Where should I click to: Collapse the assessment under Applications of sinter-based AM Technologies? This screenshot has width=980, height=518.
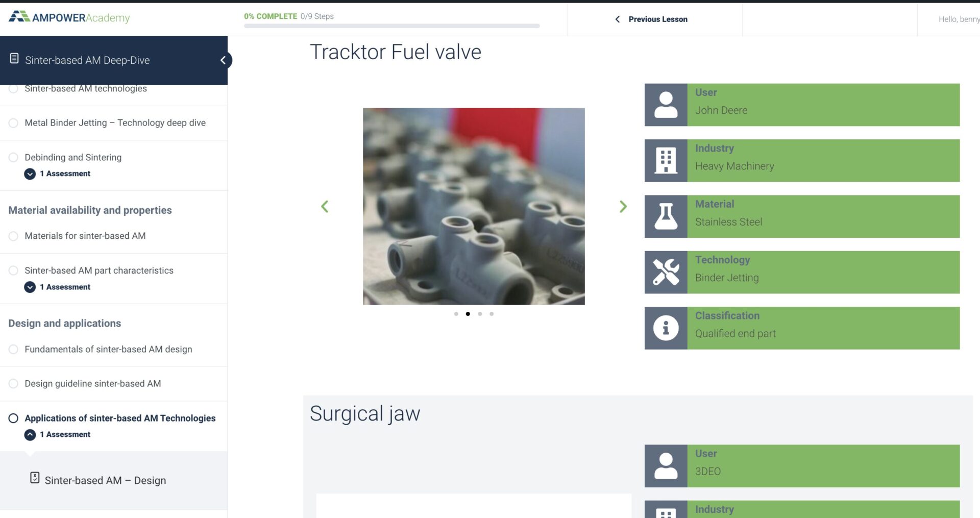[x=30, y=435]
